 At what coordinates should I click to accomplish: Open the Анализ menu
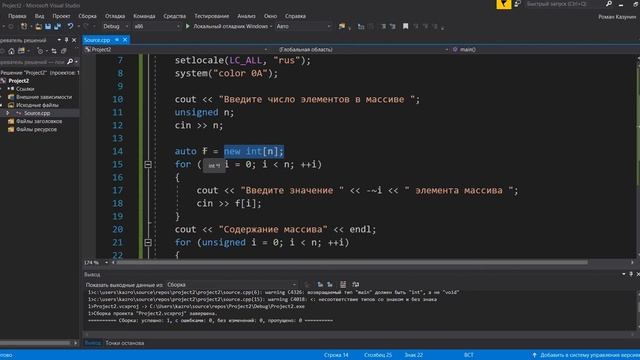[x=246, y=16]
